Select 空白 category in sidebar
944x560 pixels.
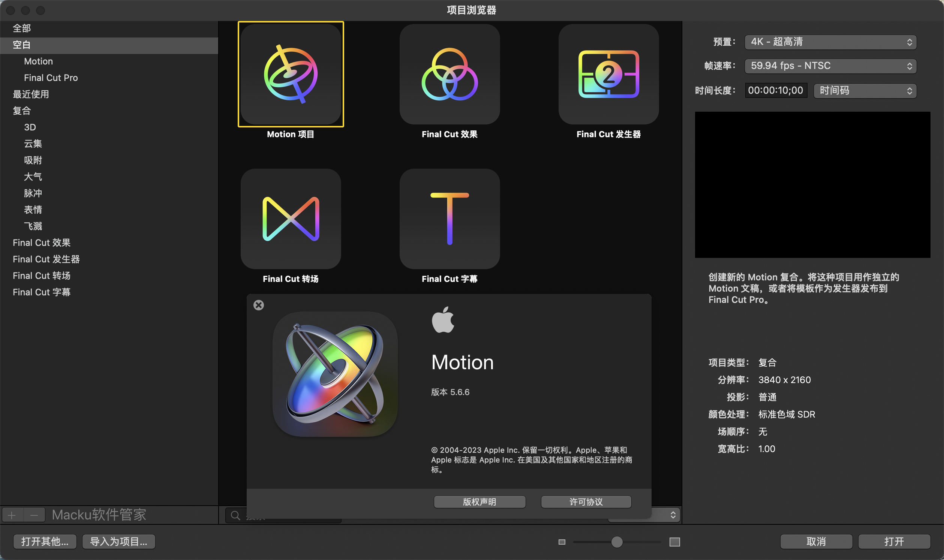click(x=109, y=45)
